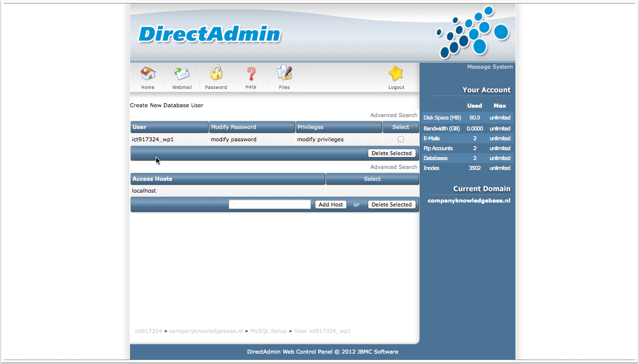Click the Databases row label

435,158
